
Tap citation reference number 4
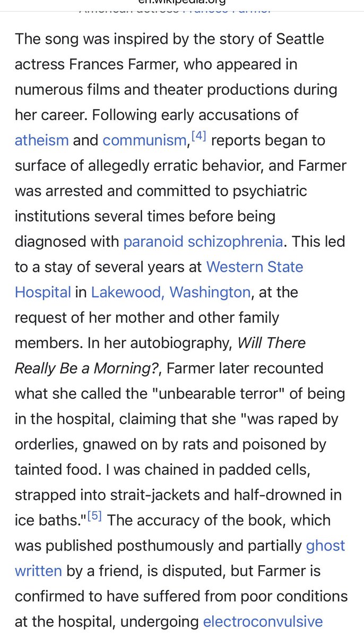198,136
